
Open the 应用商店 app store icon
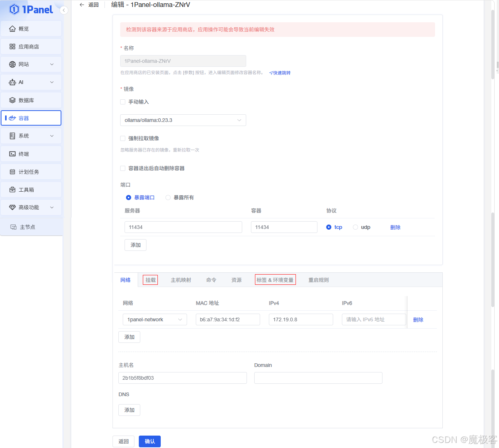click(x=12, y=47)
